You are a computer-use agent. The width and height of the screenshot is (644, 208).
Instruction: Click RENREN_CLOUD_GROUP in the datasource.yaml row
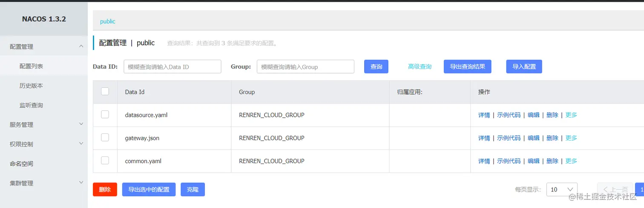[272, 115]
